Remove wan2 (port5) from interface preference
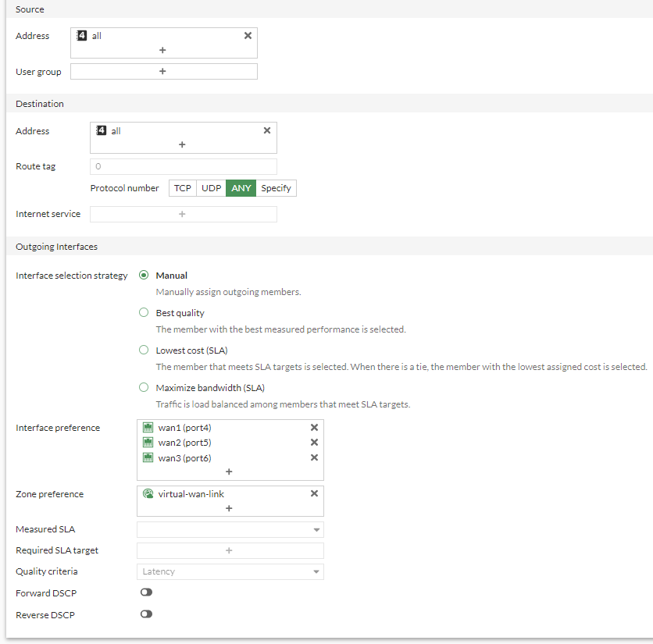The image size is (653, 644). click(314, 443)
